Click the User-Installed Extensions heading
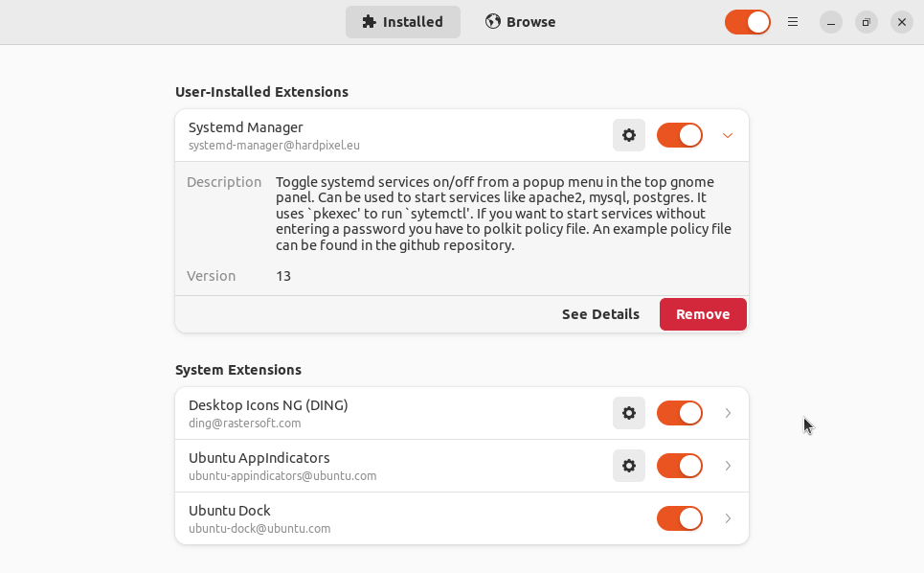 click(x=261, y=92)
